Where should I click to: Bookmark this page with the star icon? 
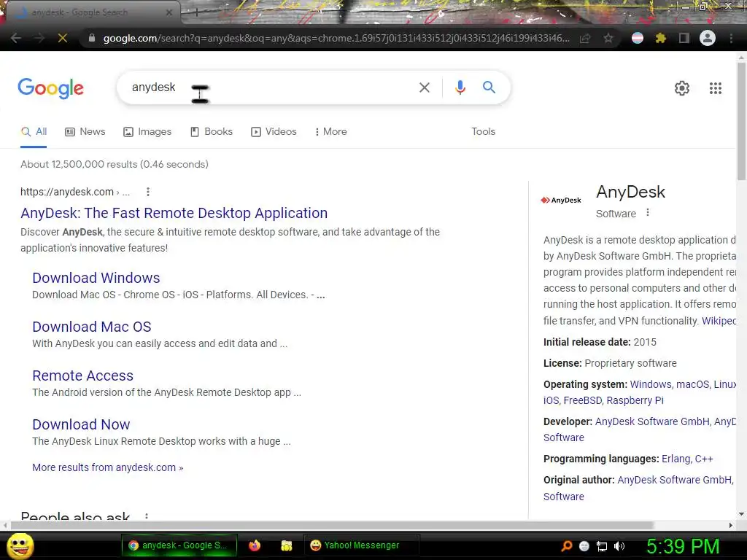point(608,38)
